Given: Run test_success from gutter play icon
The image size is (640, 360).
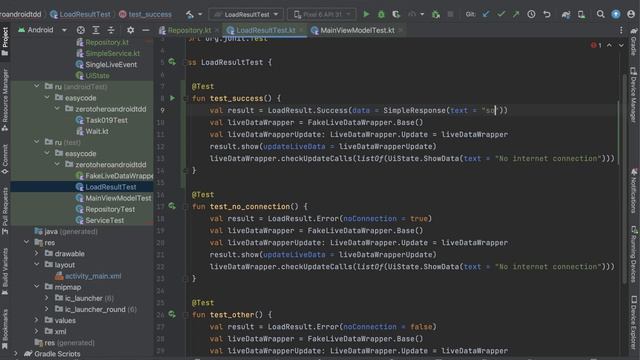Looking at the screenshot, I should (x=172, y=98).
